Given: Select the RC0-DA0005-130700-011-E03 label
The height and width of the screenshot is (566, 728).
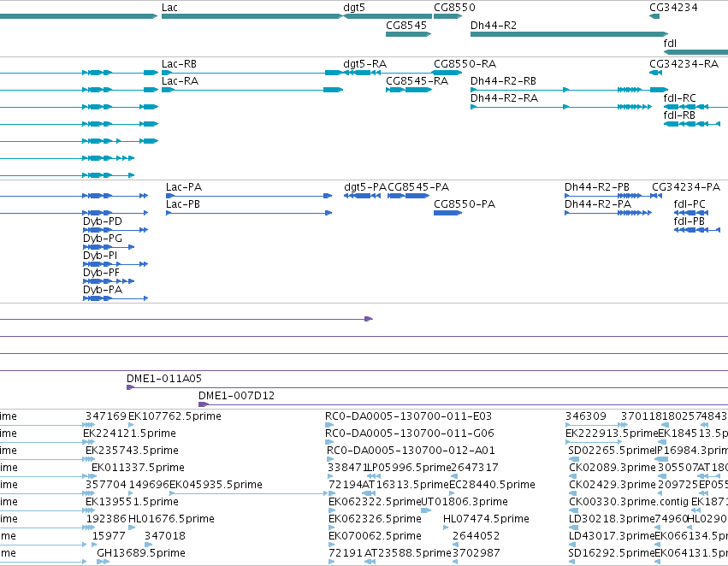Looking at the screenshot, I should click(x=409, y=416).
